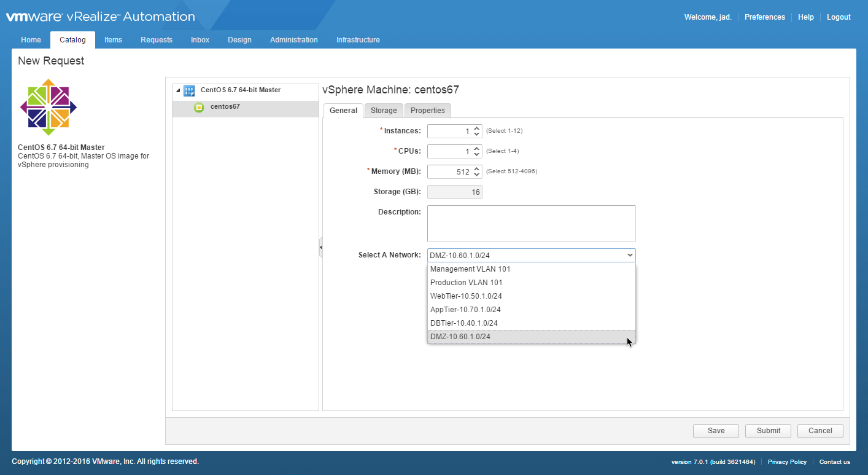Select CentOS 6.7 64-bit Master tree row
The width and height of the screenshot is (868, 475).
246,90
